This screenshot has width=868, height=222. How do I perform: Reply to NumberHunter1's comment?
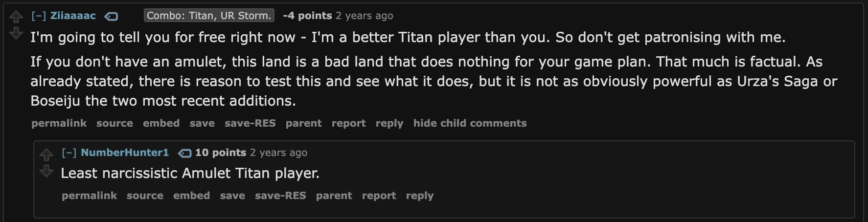coord(419,196)
